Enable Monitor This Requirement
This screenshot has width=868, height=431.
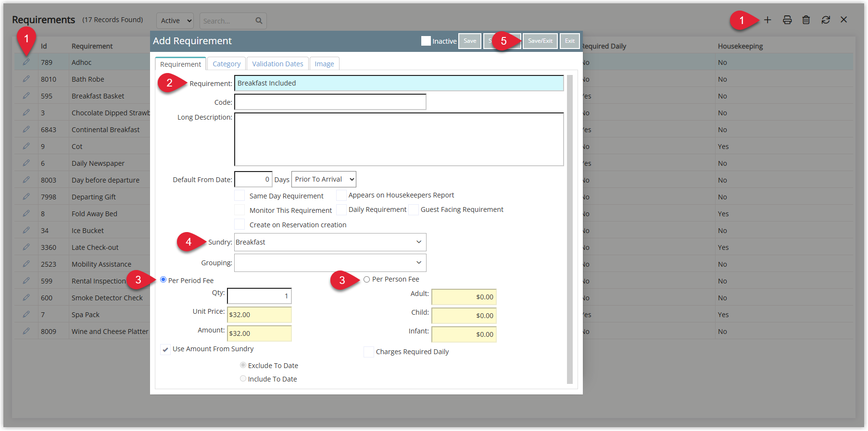(239, 210)
